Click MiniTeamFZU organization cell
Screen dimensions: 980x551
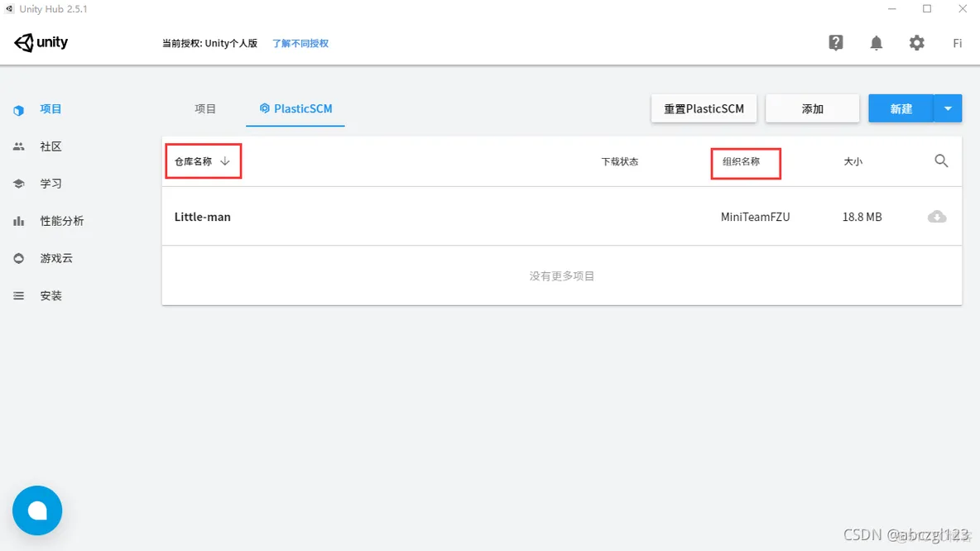point(755,217)
